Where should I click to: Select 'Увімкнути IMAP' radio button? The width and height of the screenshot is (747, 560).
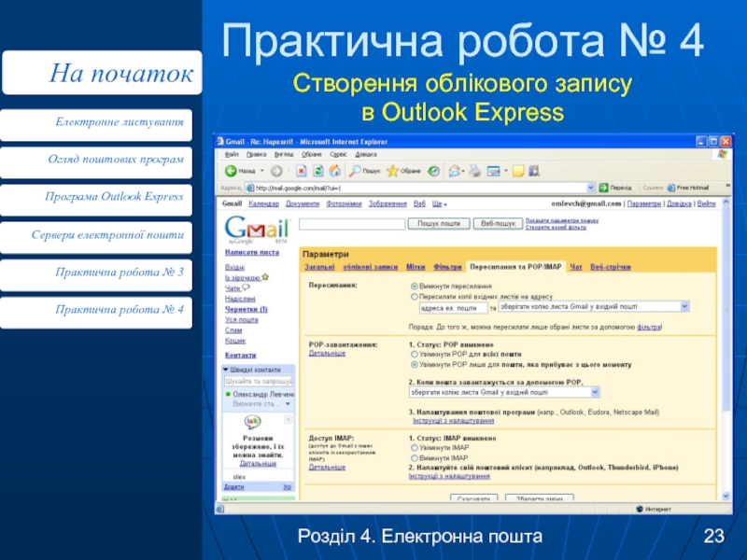[414, 448]
